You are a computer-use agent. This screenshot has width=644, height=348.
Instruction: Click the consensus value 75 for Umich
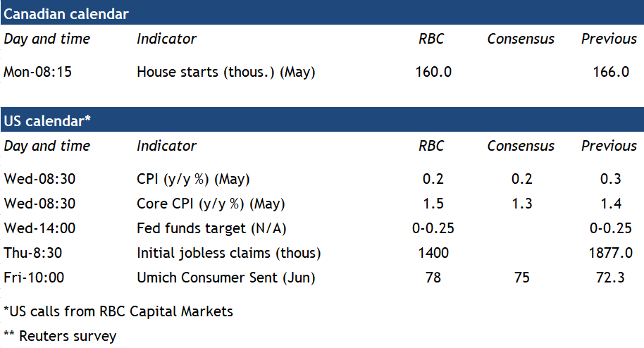tap(521, 278)
